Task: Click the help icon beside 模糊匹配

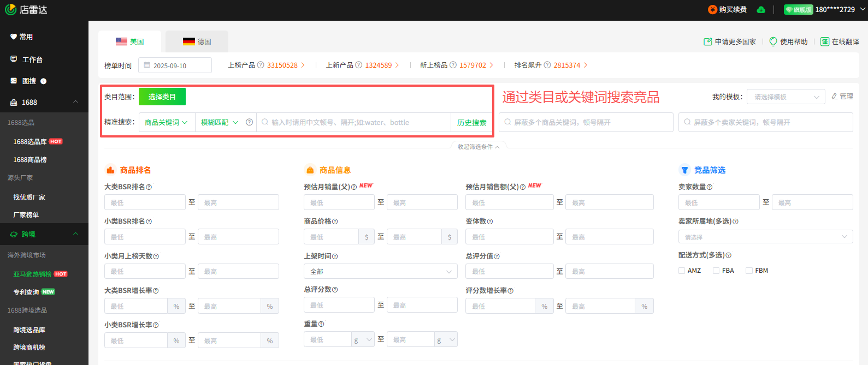Action: click(249, 122)
